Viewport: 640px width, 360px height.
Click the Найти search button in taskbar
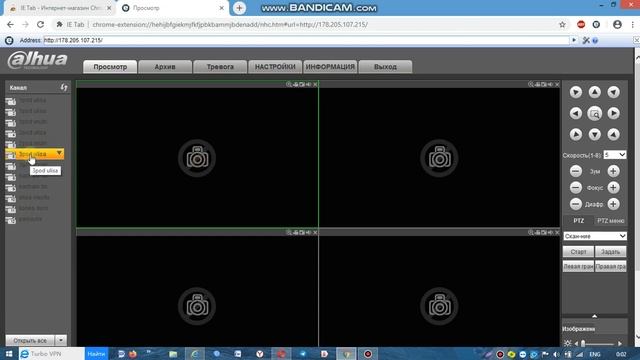[96, 354]
